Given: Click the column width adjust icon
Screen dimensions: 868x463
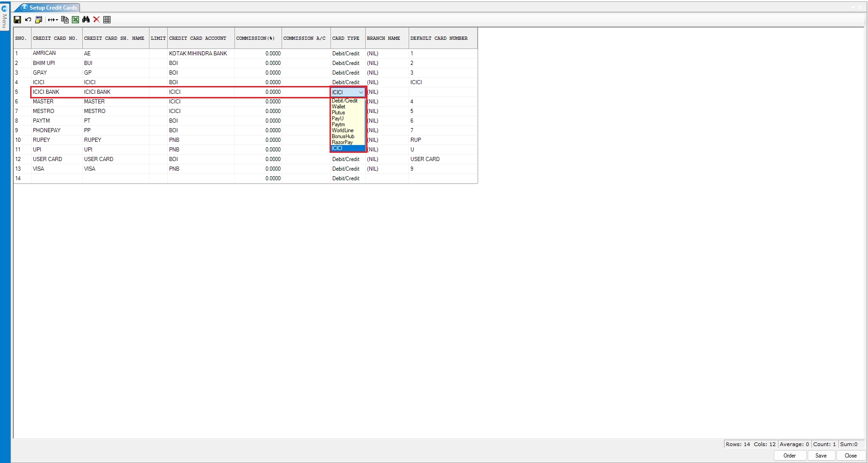Looking at the screenshot, I should pos(53,20).
